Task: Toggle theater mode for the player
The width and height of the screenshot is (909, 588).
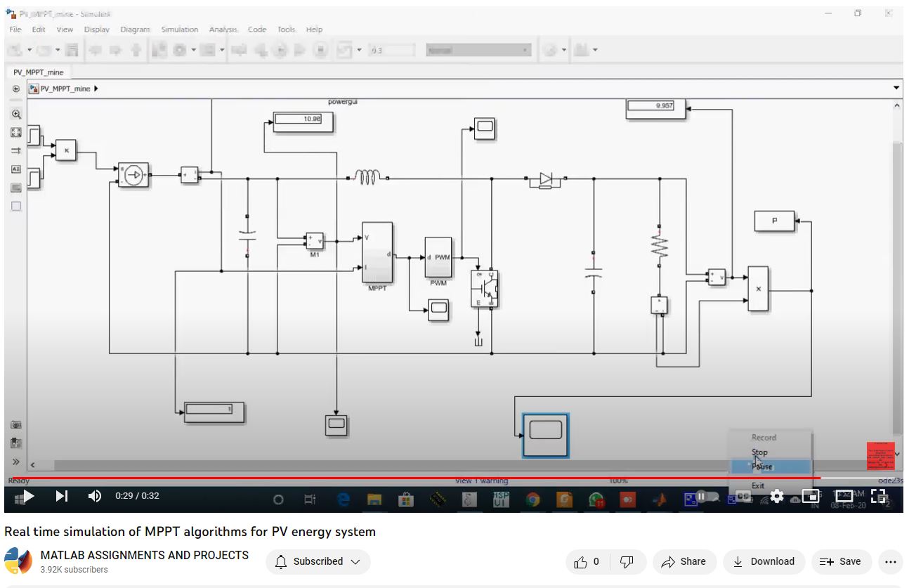Action: tap(844, 496)
